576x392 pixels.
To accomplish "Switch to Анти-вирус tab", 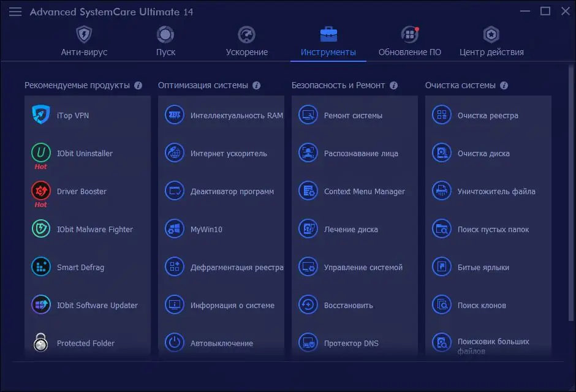I will click(84, 41).
